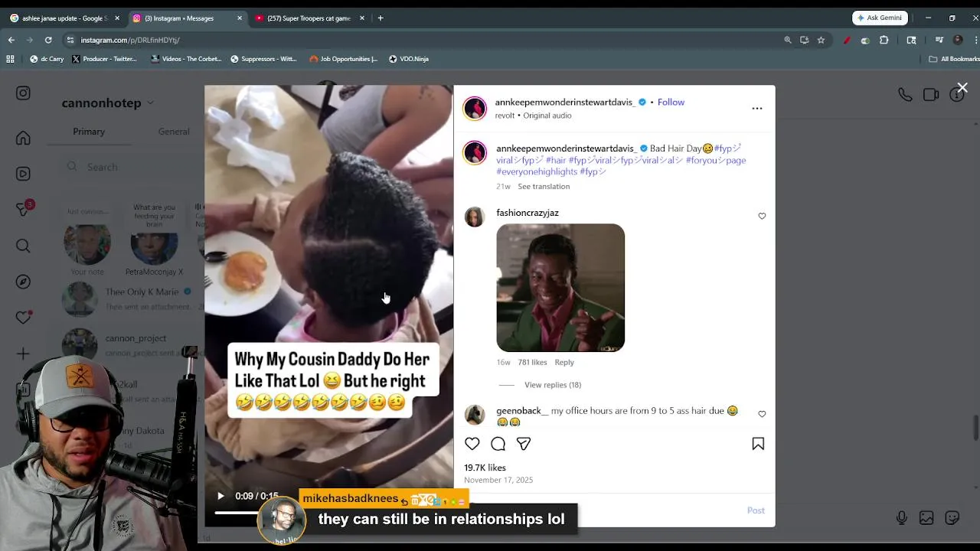The height and width of the screenshot is (551, 980).
Task: Click See translation under the caption
Action: (544, 187)
